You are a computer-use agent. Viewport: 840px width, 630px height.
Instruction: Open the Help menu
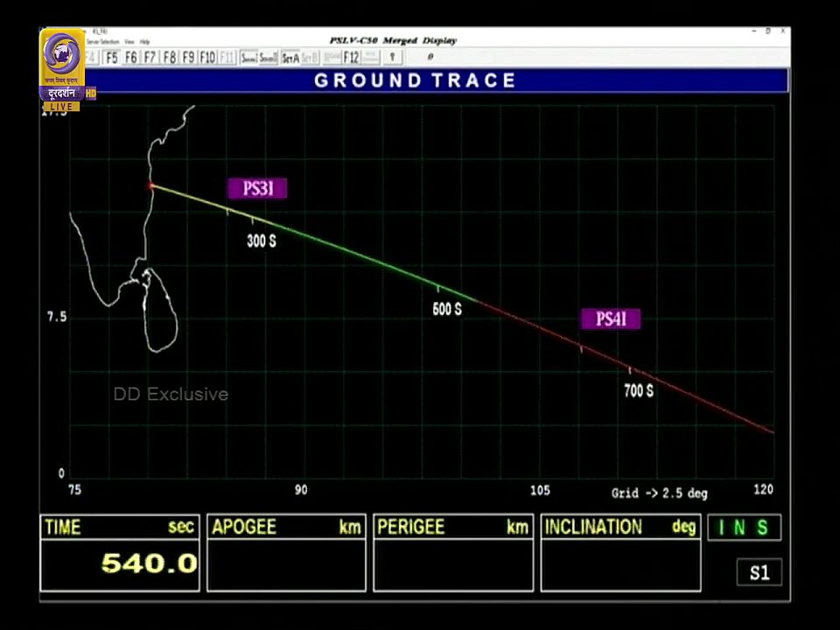coord(144,42)
